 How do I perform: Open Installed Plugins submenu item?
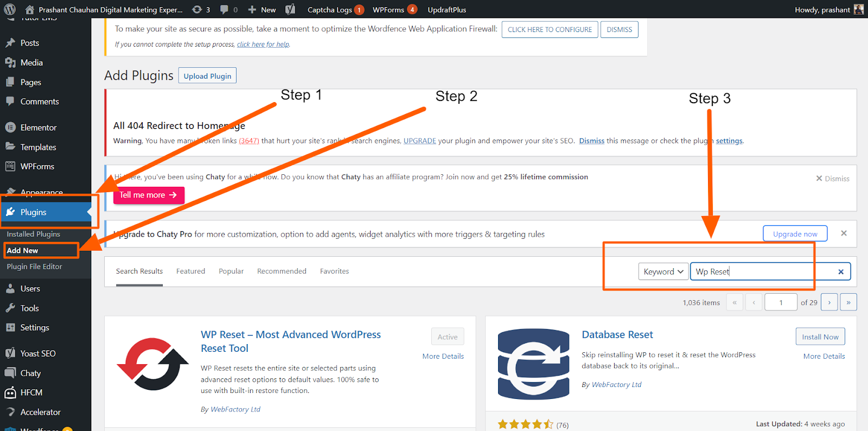click(x=34, y=234)
